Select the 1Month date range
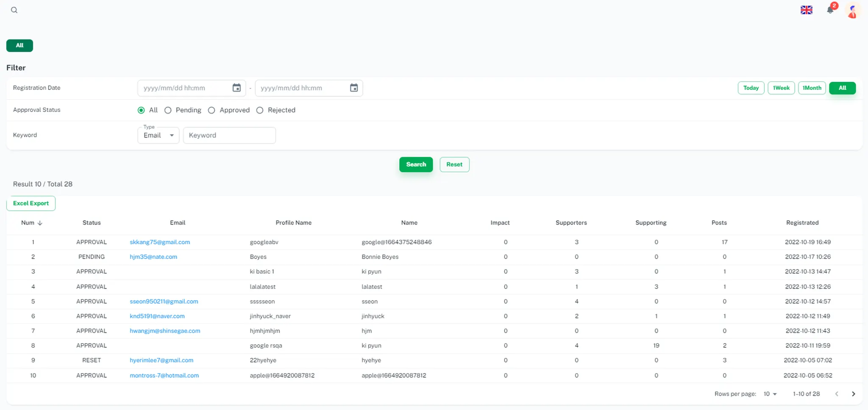868x410 pixels. tap(812, 88)
